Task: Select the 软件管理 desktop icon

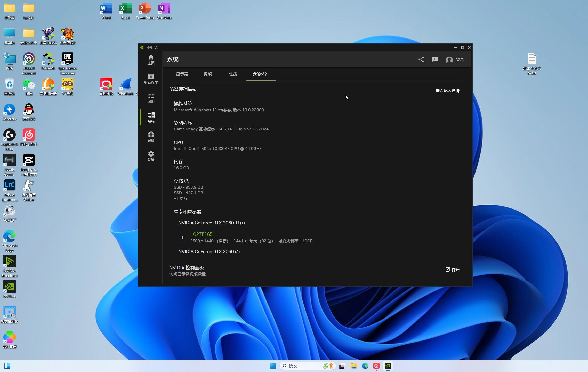Action: [10, 340]
